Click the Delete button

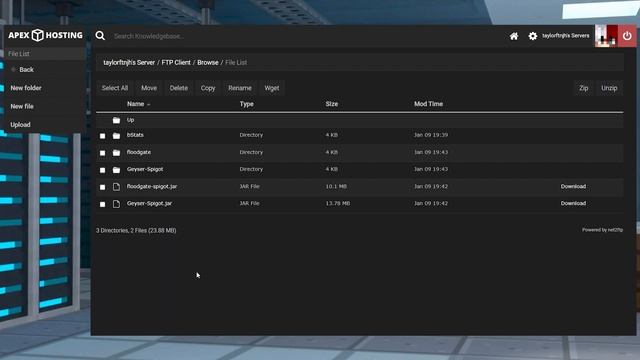coord(179,88)
